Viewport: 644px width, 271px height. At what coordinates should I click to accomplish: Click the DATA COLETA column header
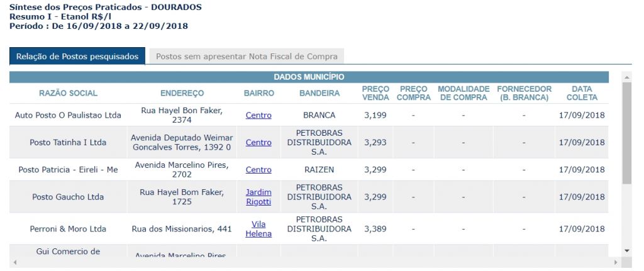[582, 93]
